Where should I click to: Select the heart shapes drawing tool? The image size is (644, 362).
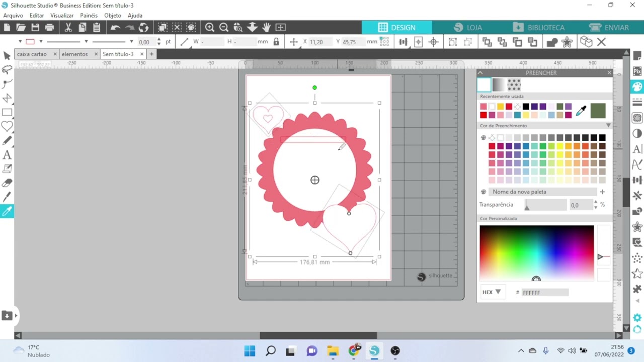7,127
